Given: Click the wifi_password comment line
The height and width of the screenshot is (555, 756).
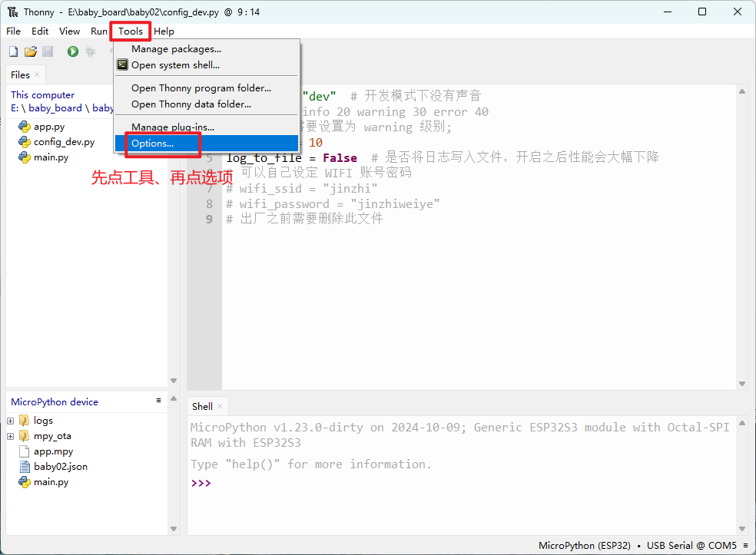Looking at the screenshot, I should tap(333, 203).
